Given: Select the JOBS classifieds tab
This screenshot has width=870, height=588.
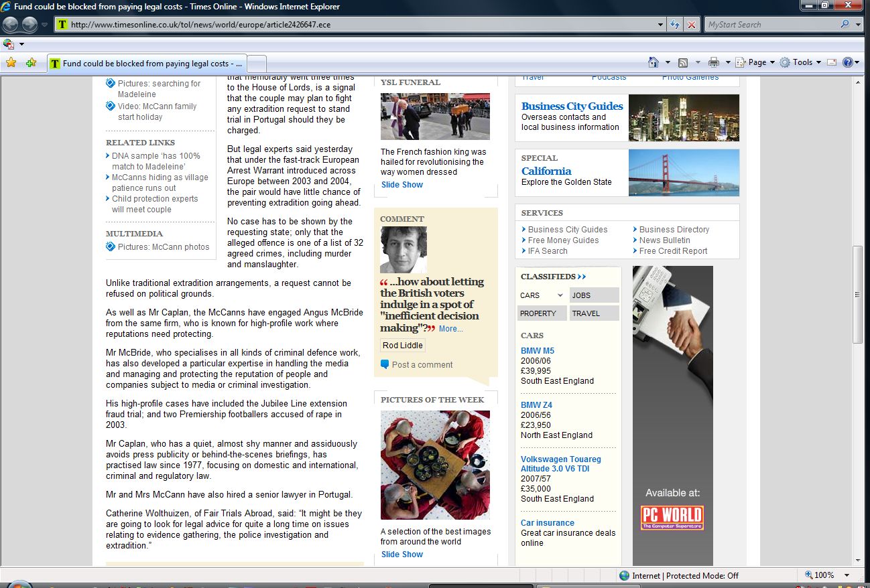Looking at the screenshot, I should 594,295.
